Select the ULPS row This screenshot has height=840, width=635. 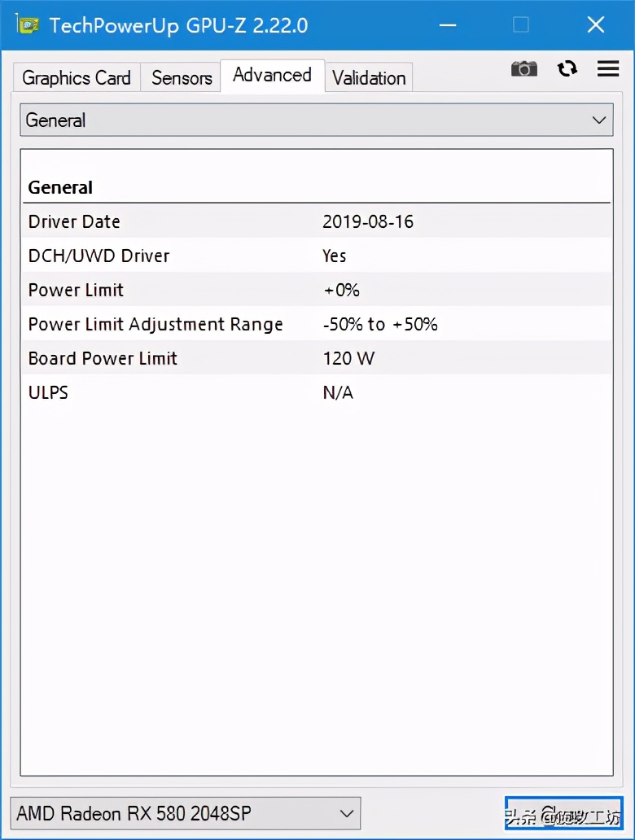(317, 392)
